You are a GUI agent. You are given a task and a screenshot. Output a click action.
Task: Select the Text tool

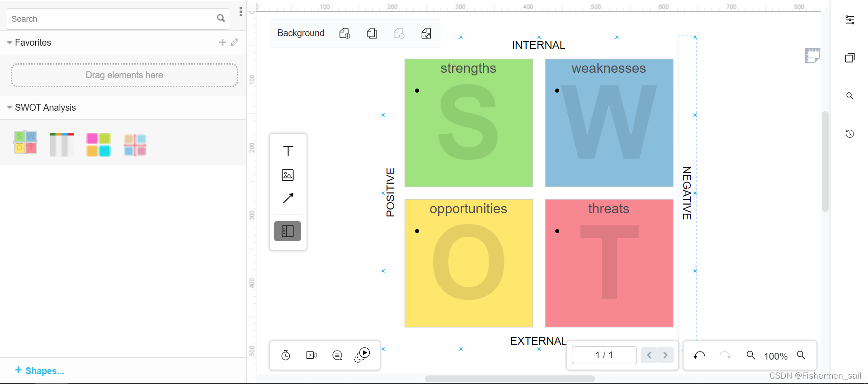[288, 151]
